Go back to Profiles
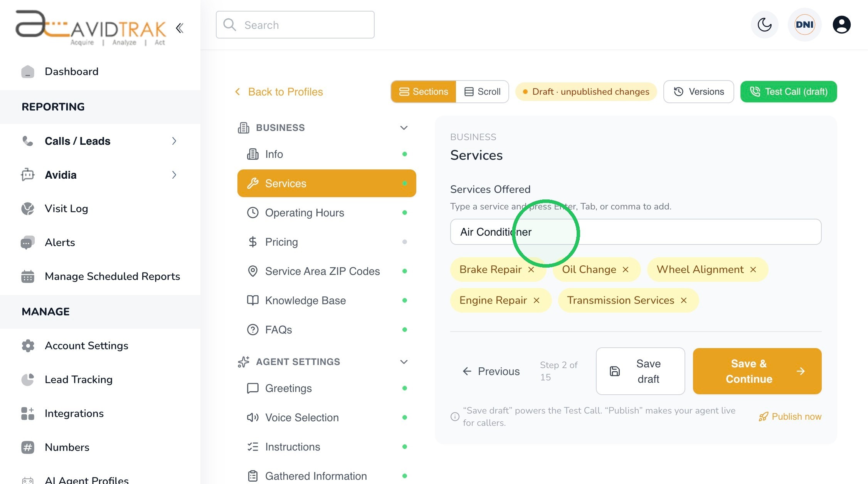 [279, 92]
